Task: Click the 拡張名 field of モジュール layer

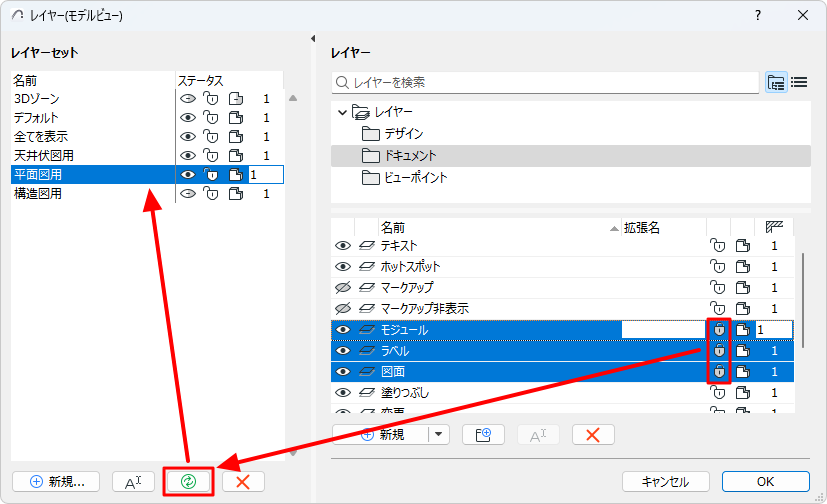Action: pos(663,330)
